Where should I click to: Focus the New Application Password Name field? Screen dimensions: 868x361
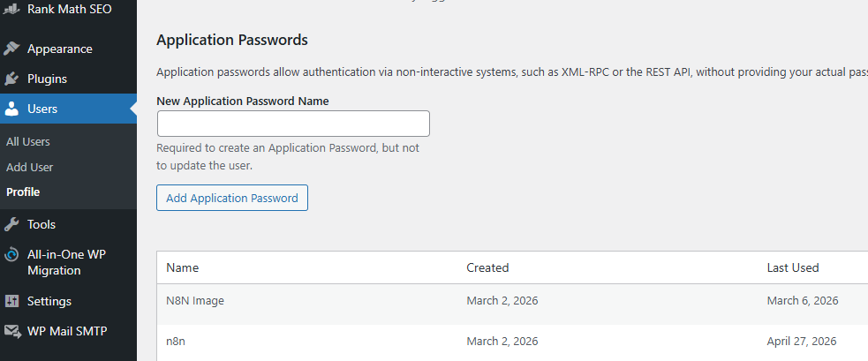click(x=293, y=124)
